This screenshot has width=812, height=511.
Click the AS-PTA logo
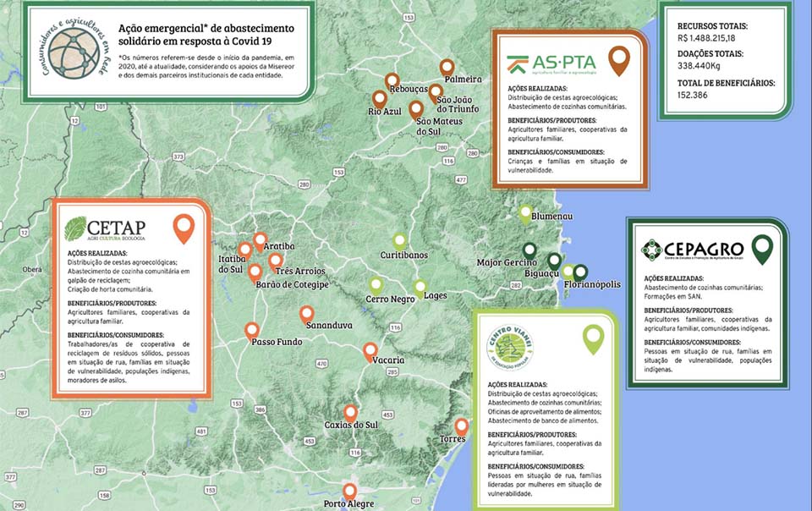(x=551, y=63)
